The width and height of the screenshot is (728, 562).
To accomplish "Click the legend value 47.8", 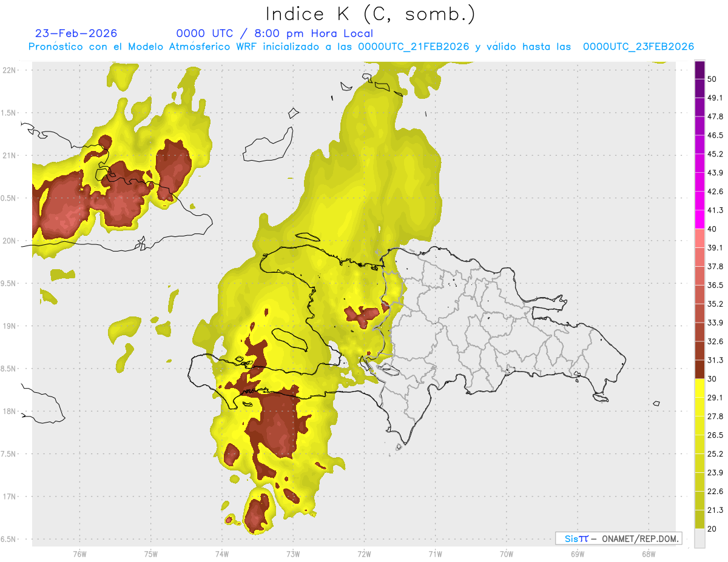I will [715, 116].
